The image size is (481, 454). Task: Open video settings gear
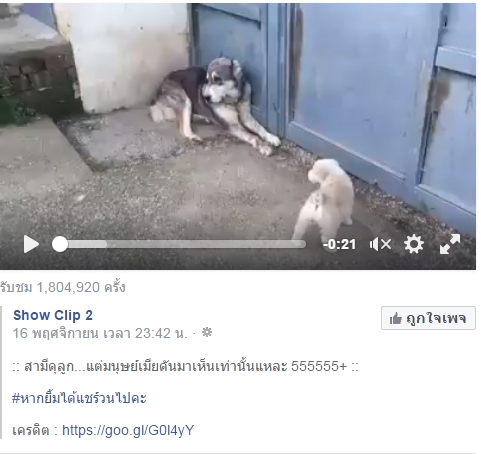pos(414,244)
